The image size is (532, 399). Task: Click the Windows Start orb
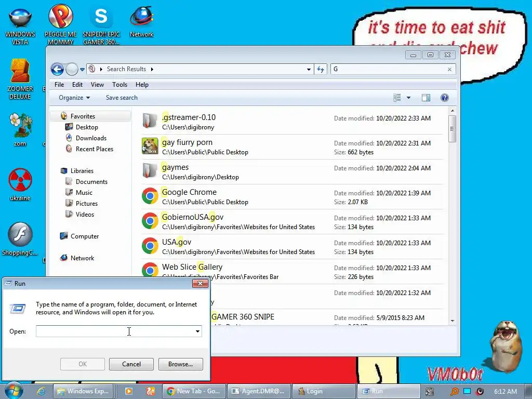[14, 391]
